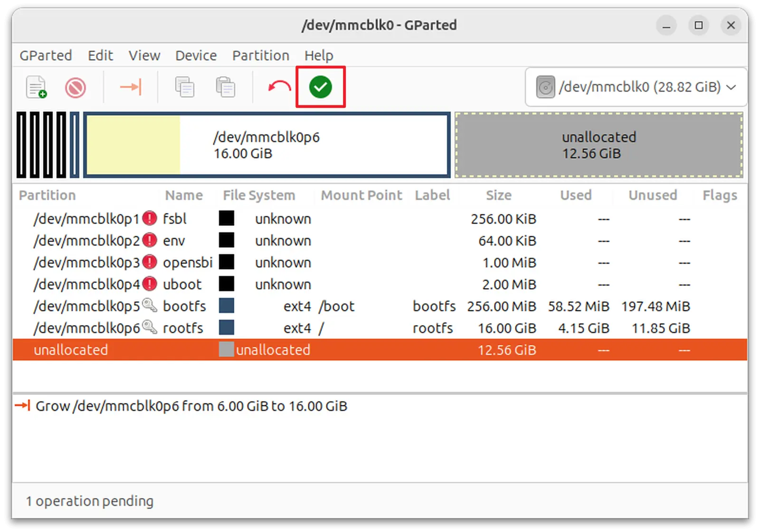The image size is (760, 532).
Task: Click the black file system swatch for fsbl
Action: pos(227,218)
